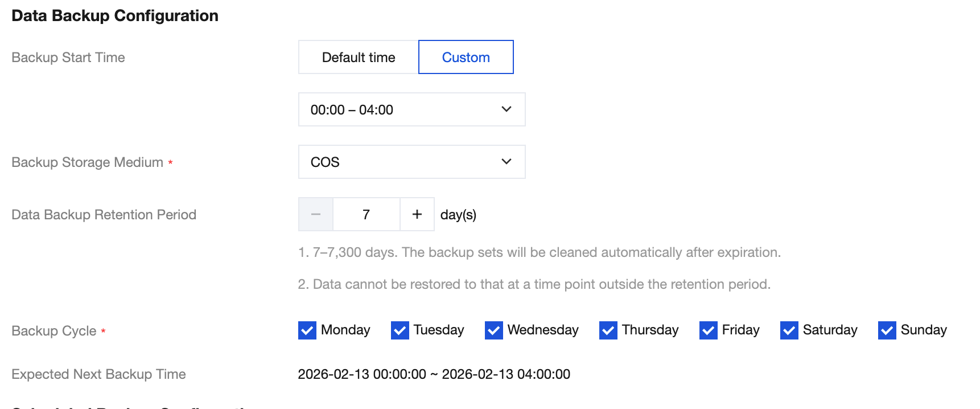Toggle the Thursday backup checkbox
Viewport: 980px width, 409px height.
pos(608,330)
